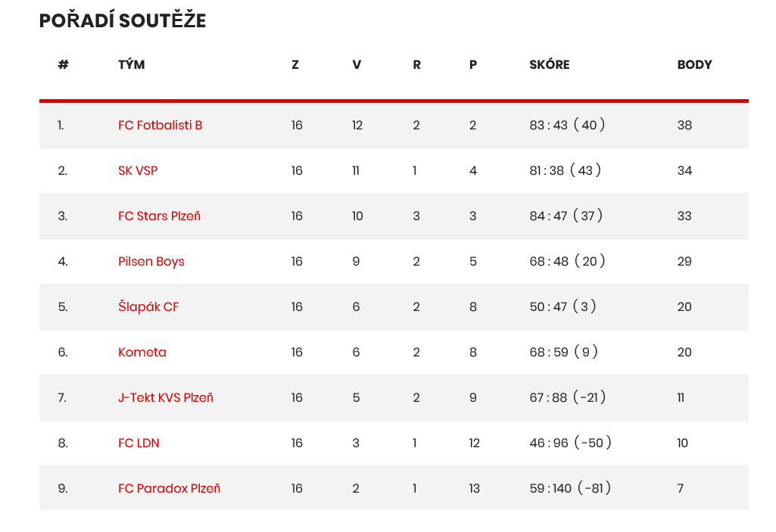
Task: Click the BODY column header
Action: point(694,65)
